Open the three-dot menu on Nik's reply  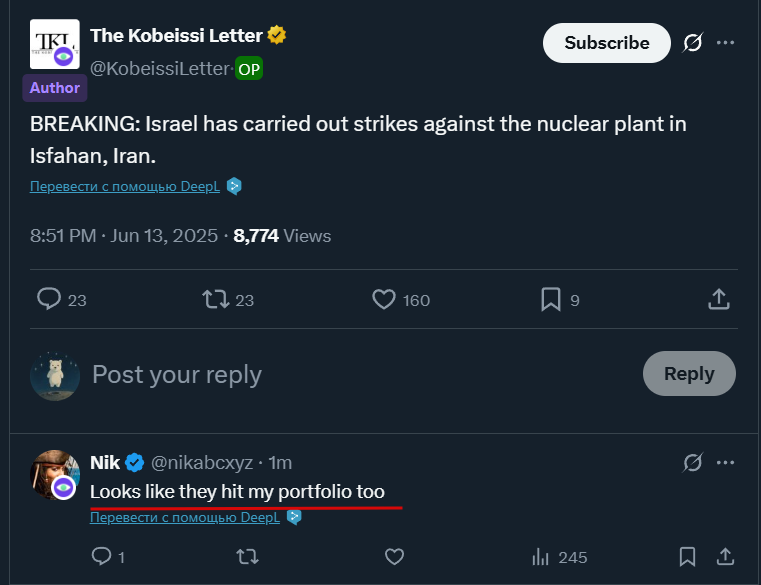click(726, 463)
